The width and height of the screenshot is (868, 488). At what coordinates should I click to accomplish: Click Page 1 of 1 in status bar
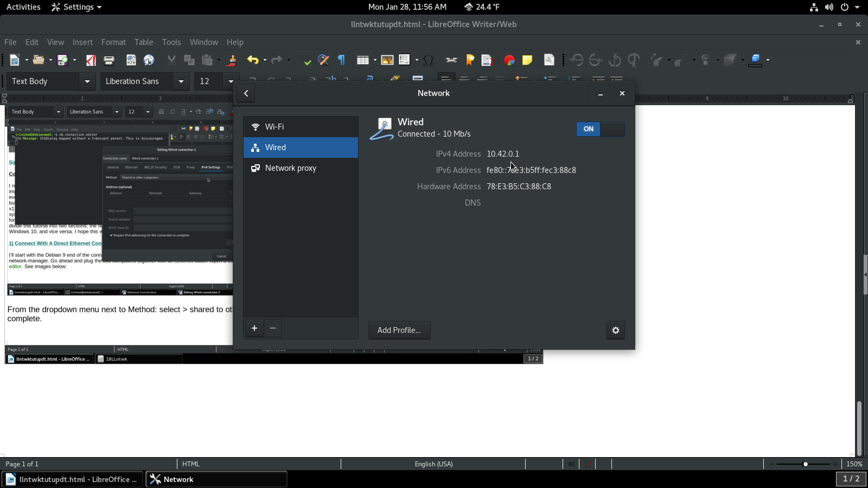pos(22,464)
